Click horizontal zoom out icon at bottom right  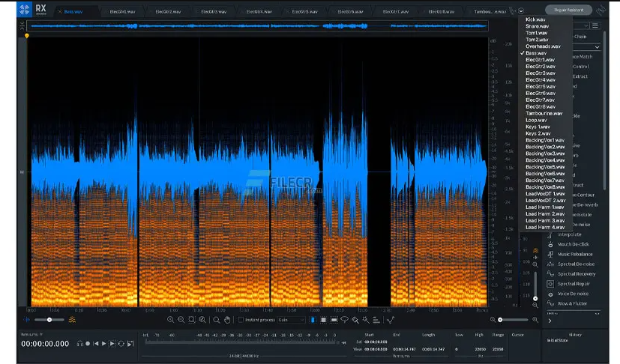[493, 320]
